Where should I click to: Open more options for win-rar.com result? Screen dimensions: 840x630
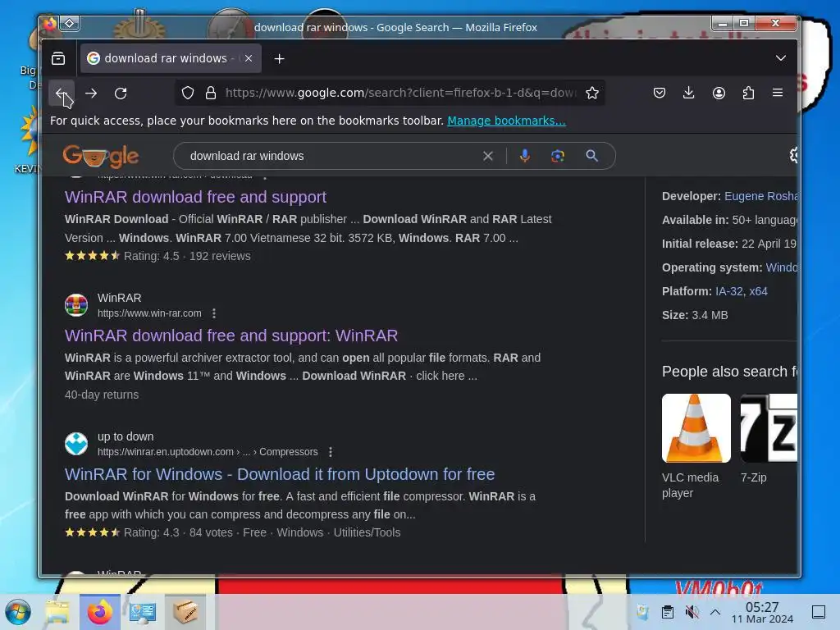(x=214, y=313)
